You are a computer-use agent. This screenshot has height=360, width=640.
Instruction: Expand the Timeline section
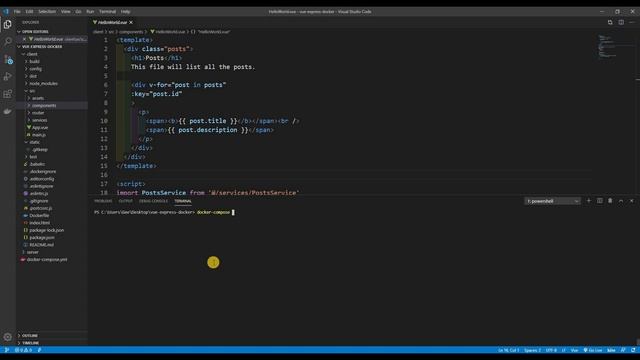pos(31,343)
